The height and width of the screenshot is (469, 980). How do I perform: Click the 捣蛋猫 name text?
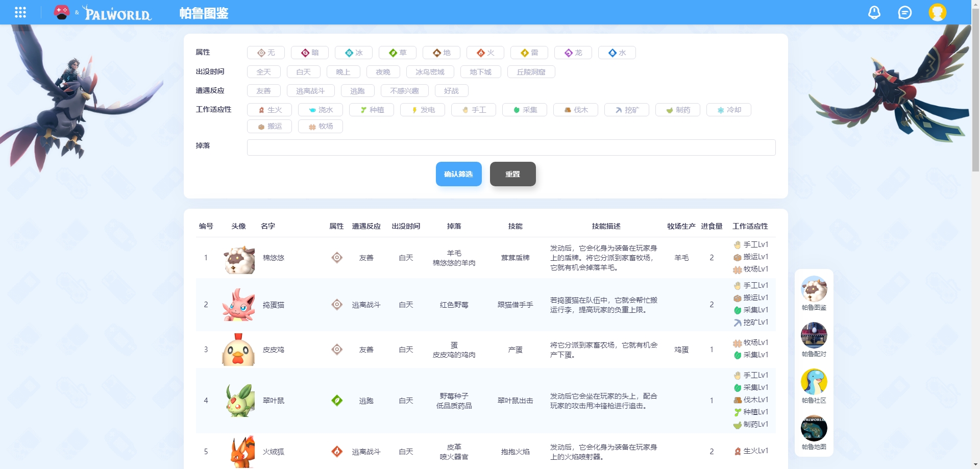pos(274,305)
